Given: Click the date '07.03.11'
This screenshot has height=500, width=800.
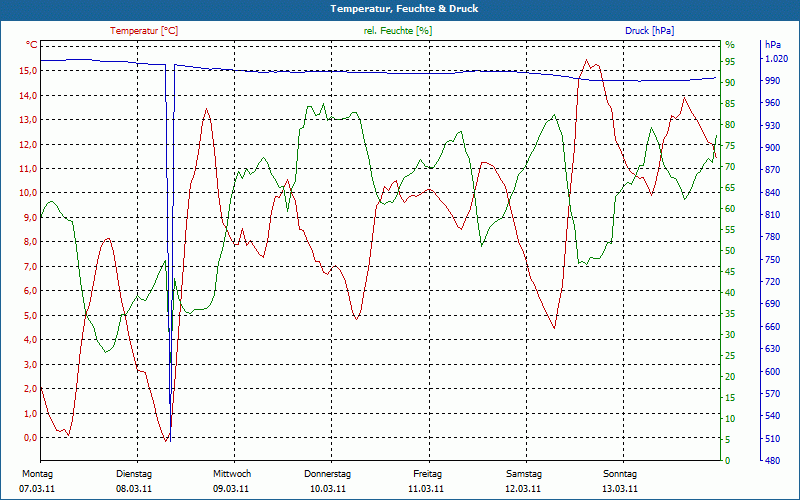Looking at the screenshot, I should pyautogui.click(x=37, y=489).
